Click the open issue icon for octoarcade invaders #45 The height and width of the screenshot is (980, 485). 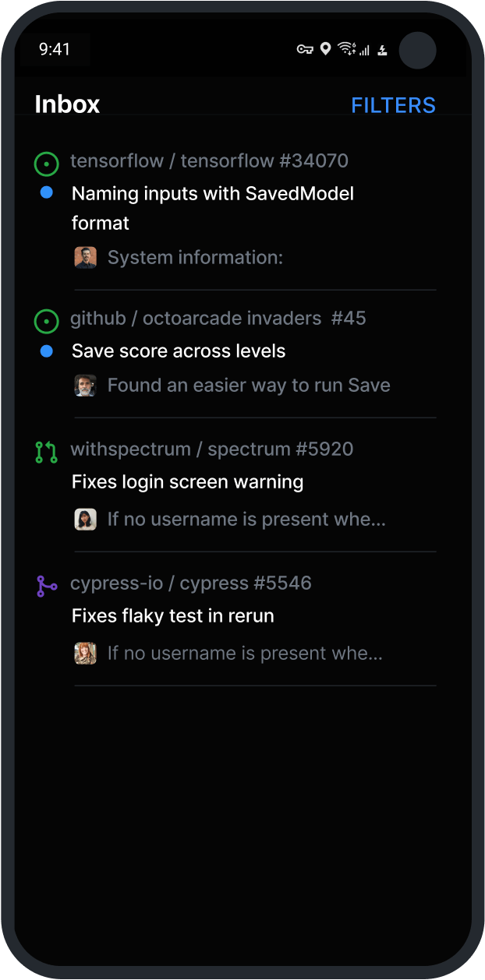click(47, 321)
